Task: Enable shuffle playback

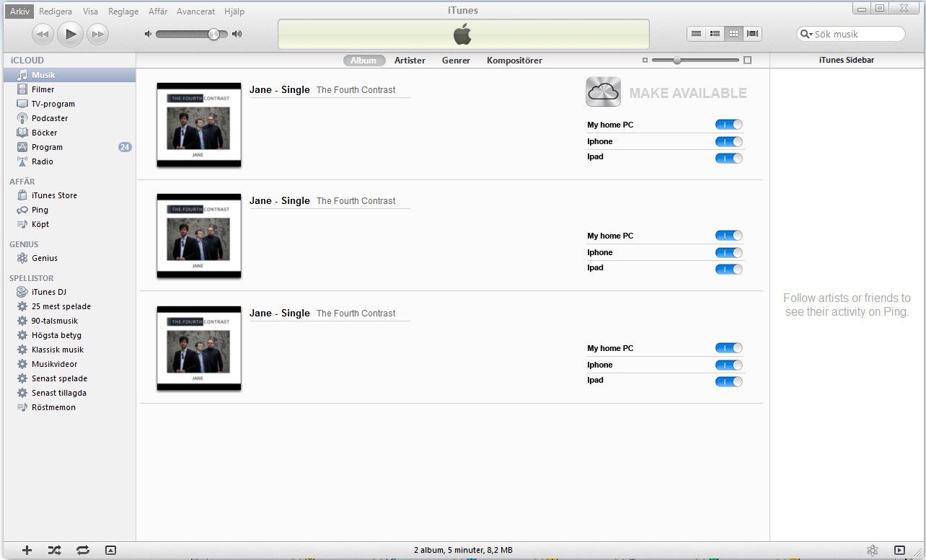Action: (x=54, y=550)
